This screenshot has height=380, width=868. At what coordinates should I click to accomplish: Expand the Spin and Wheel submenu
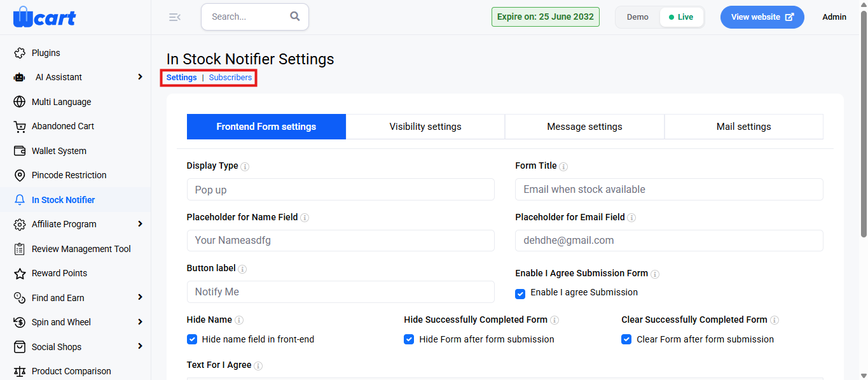140,322
